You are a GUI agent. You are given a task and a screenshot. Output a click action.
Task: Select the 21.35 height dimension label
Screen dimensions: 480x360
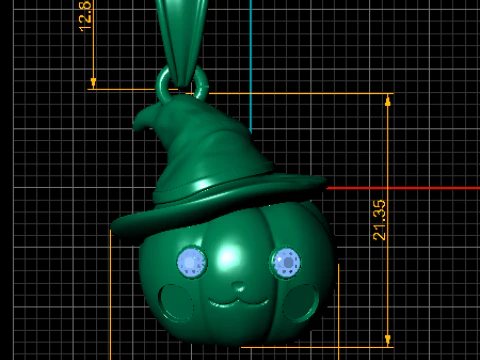click(380, 220)
